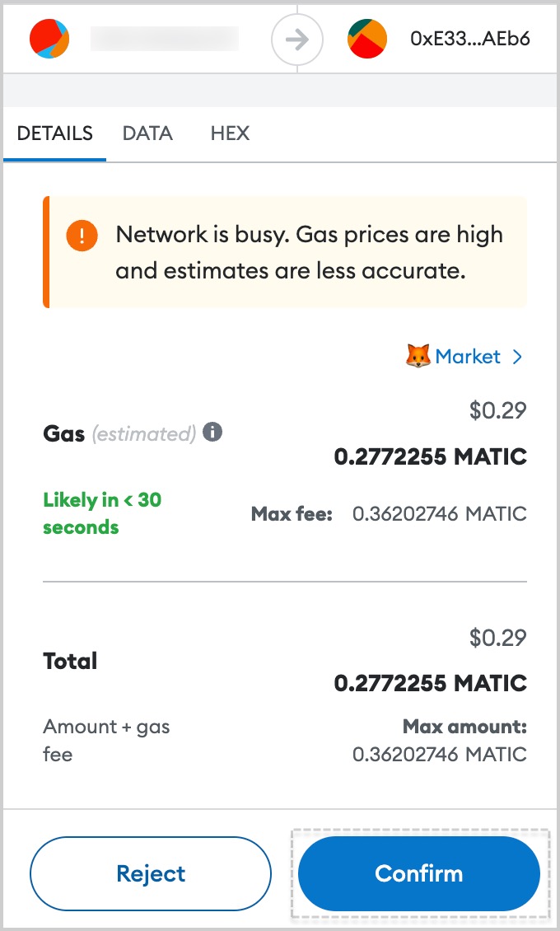The height and width of the screenshot is (931, 560).
Task: Open the gas estimated info tooltip icon
Action: 212,432
